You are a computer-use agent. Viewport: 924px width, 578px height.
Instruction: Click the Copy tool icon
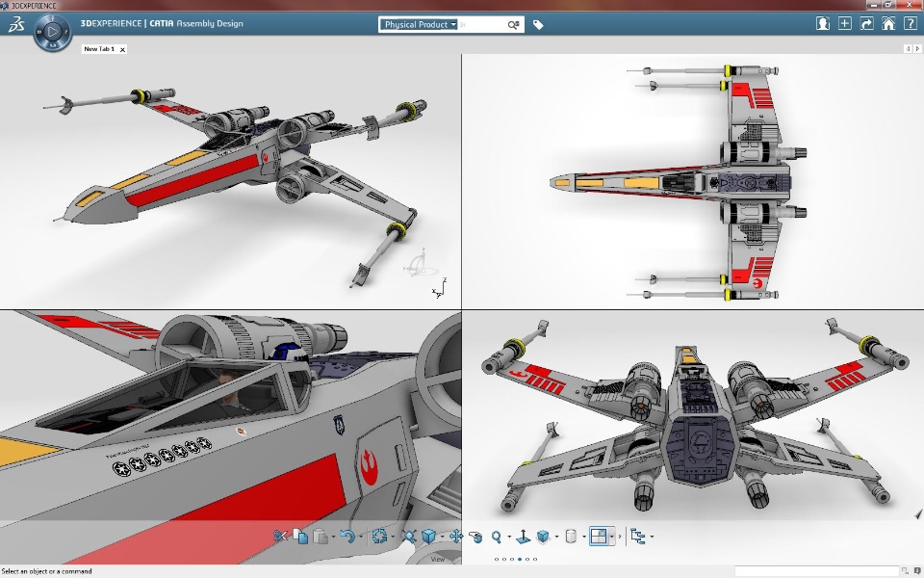point(300,537)
